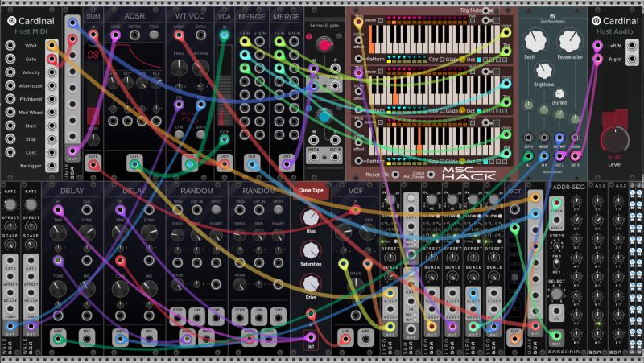Adjust the Chow Tape Drive knob
The height and width of the screenshot is (363, 644).
[x=311, y=284]
